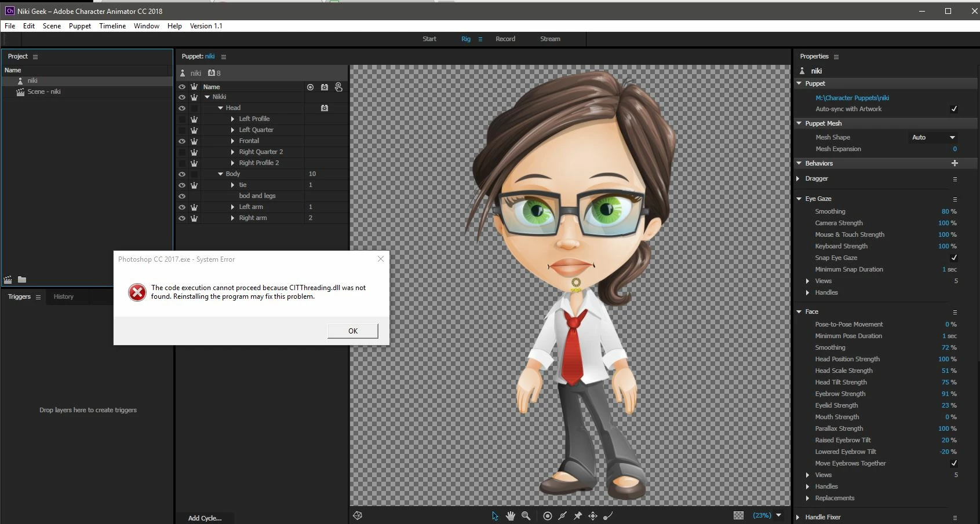Select the Dragger tool

593,516
